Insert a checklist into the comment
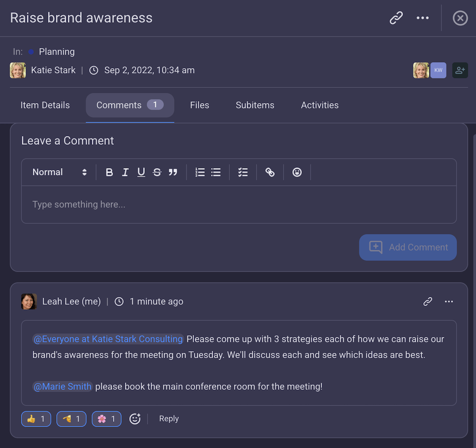 point(243,172)
